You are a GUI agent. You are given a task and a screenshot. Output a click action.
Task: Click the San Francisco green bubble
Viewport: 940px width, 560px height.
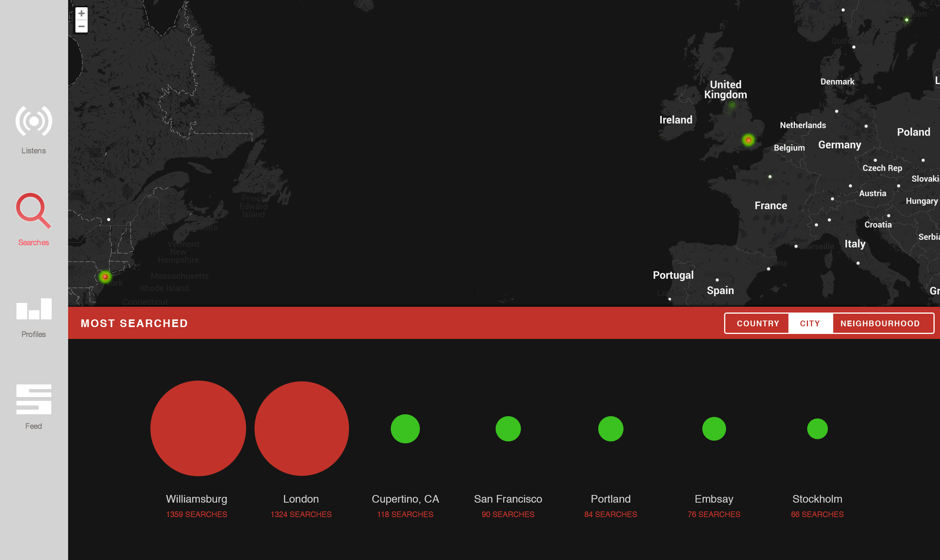tap(508, 429)
